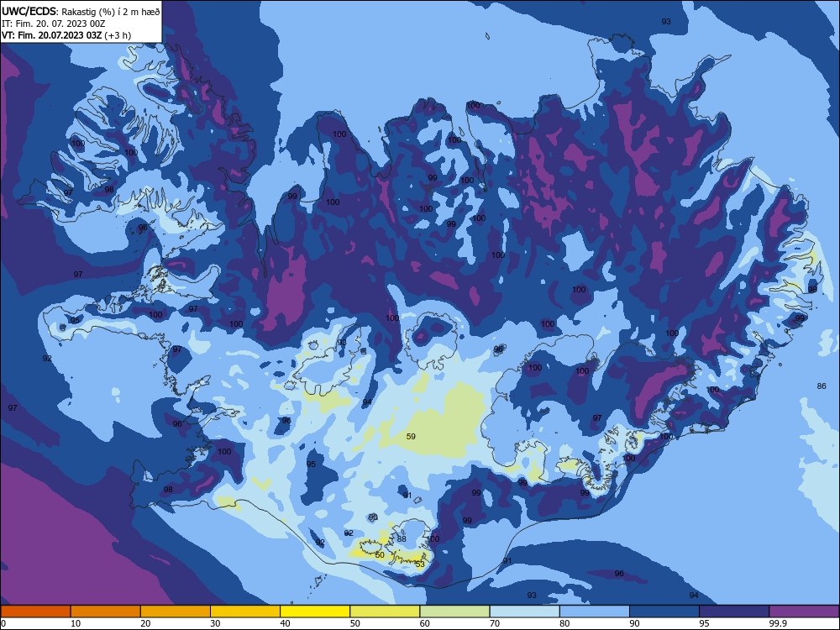Viewport: 840px width, 630px height.
Task: Click the map value '86' off the east coast
Action: tap(822, 386)
